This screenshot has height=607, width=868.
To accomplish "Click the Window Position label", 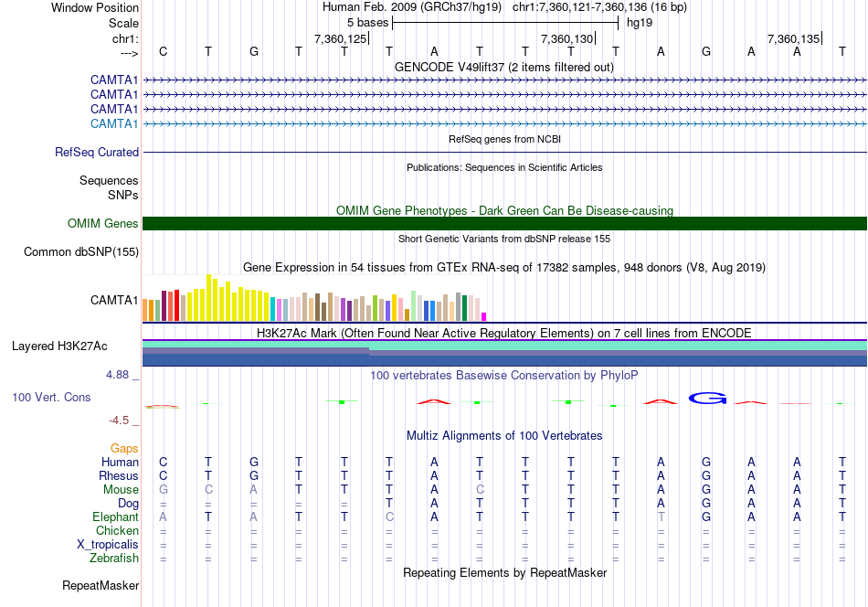I will (x=95, y=7).
